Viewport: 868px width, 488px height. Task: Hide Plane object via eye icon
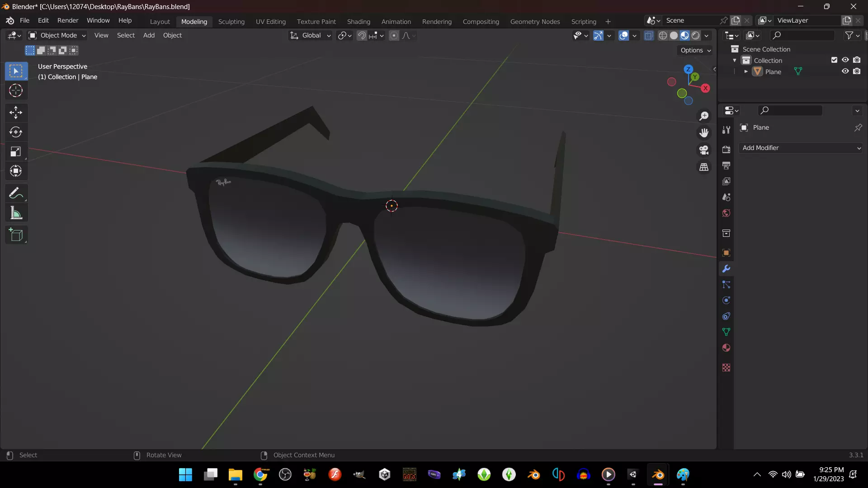click(845, 71)
